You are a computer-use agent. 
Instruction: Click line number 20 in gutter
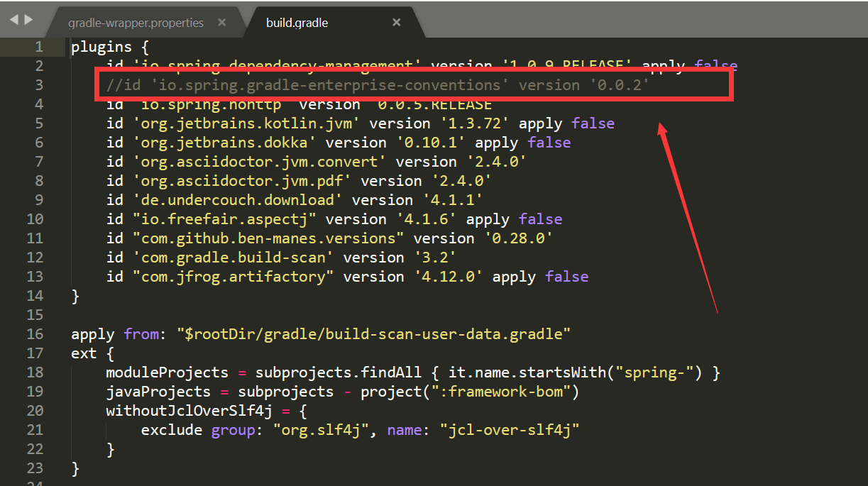pos(35,411)
